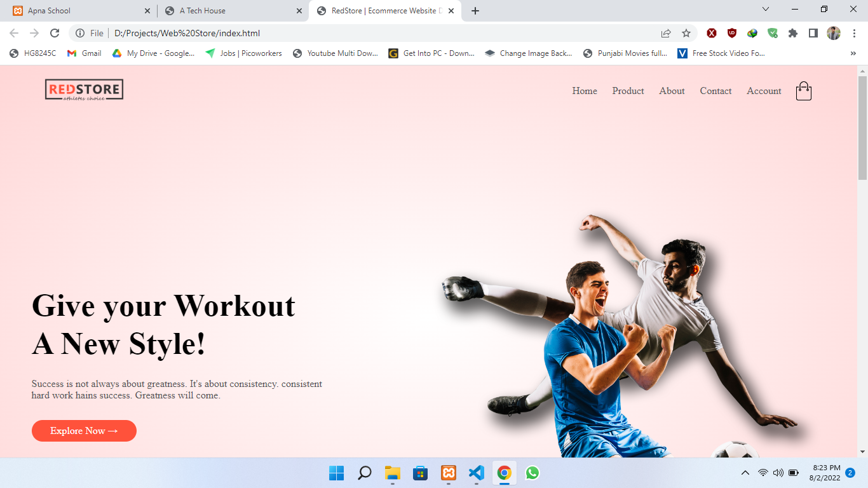The height and width of the screenshot is (488, 868).
Task: Open Microsoft Store from taskbar
Action: tap(421, 473)
